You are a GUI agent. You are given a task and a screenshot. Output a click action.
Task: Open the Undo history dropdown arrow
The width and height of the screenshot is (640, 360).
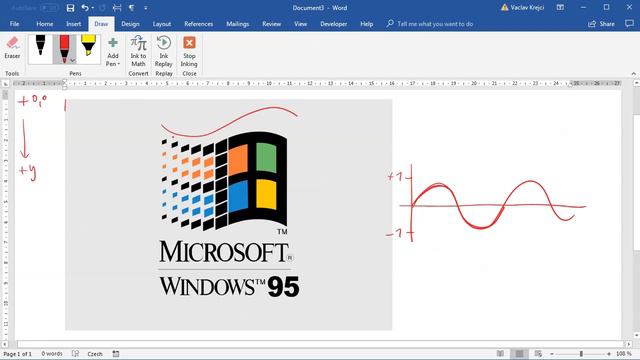pos(93,8)
